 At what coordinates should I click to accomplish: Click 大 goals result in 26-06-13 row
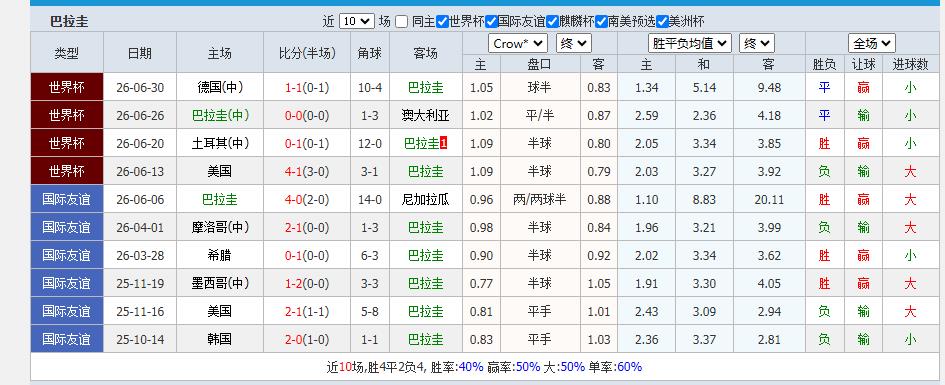(x=910, y=172)
